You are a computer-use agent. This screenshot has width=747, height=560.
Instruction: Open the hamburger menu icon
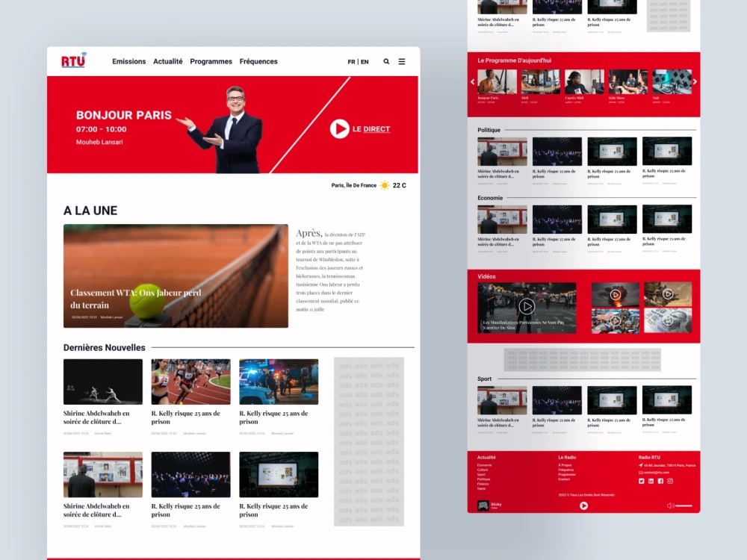click(402, 61)
